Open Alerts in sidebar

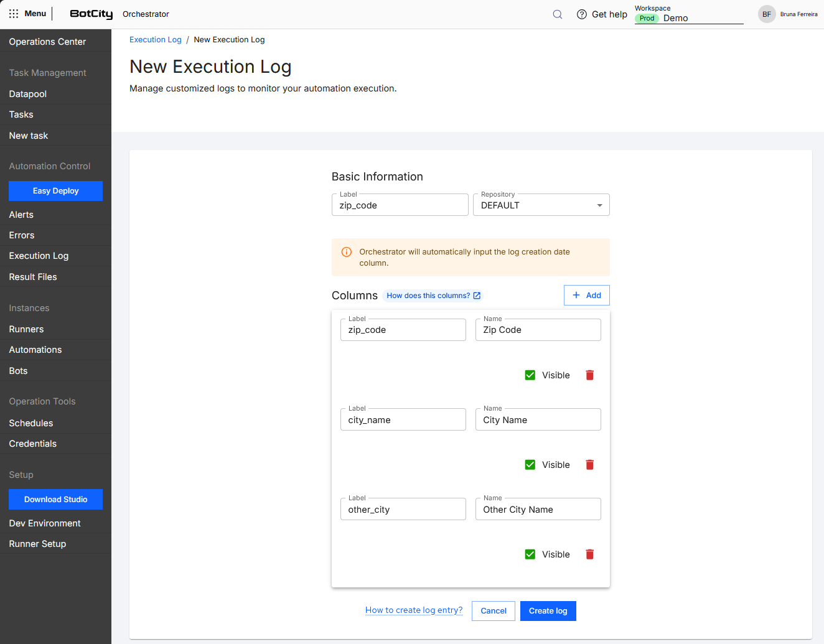55,215
